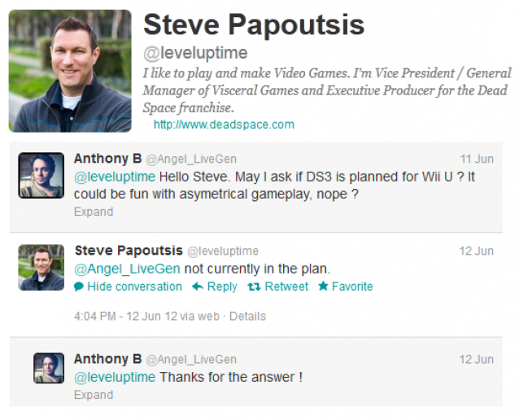Open the deadspace.com website link
The height and width of the screenshot is (420, 519).
pyautogui.click(x=224, y=125)
